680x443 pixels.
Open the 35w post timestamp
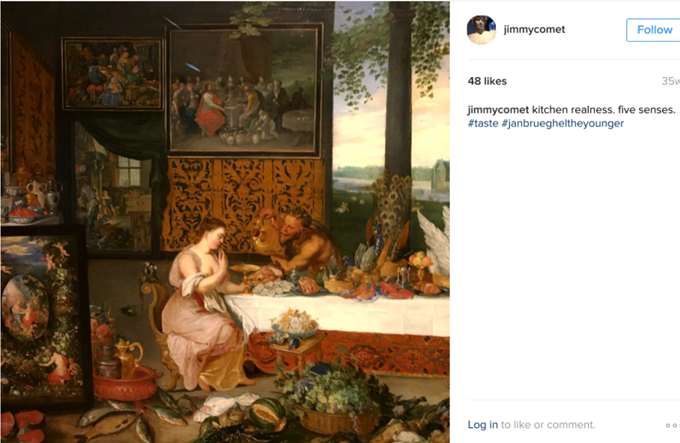(x=670, y=81)
